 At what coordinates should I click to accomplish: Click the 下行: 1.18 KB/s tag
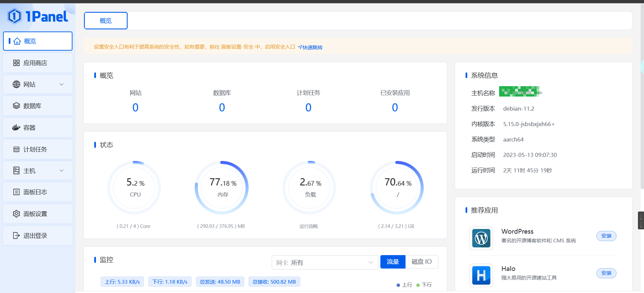point(170,282)
